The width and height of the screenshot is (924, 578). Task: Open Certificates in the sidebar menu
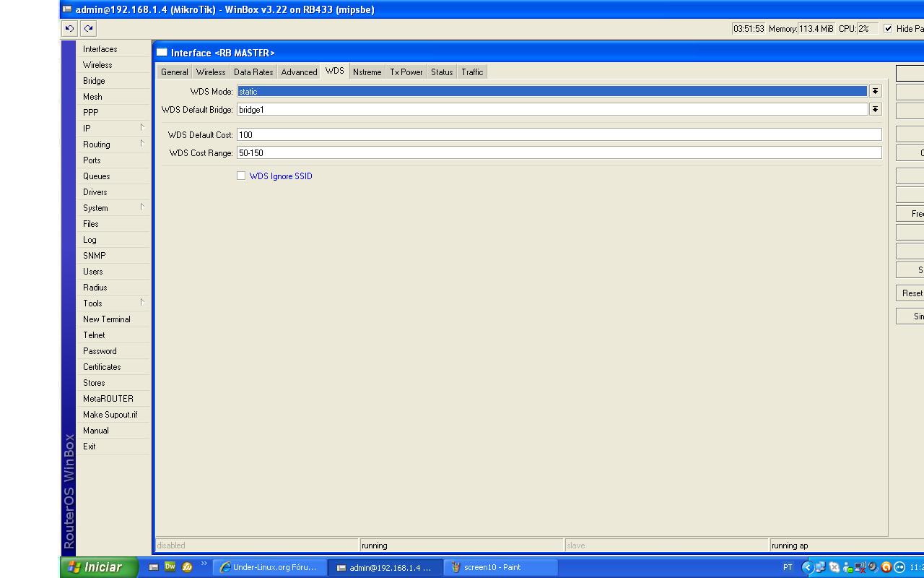tap(114, 367)
